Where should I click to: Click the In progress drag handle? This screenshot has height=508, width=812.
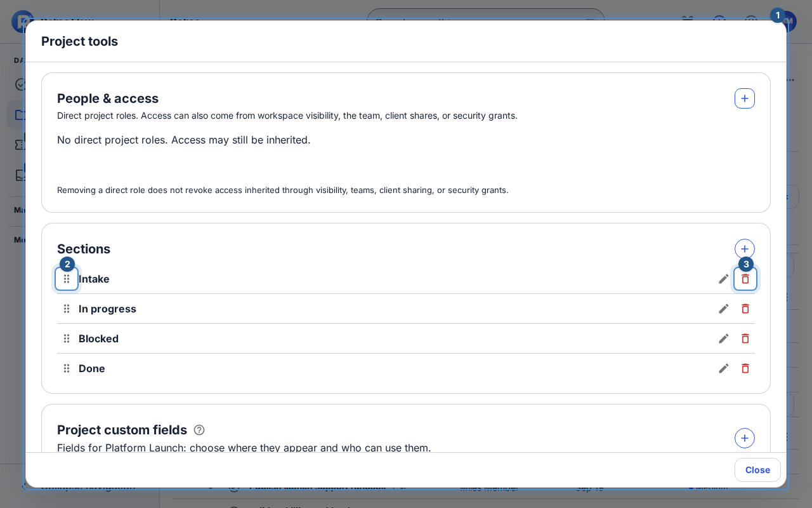(x=67, y=309)
